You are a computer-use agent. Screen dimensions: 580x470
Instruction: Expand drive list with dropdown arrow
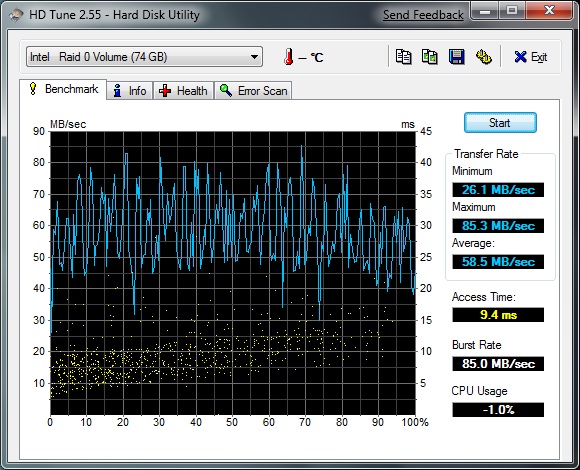(254, 57)
